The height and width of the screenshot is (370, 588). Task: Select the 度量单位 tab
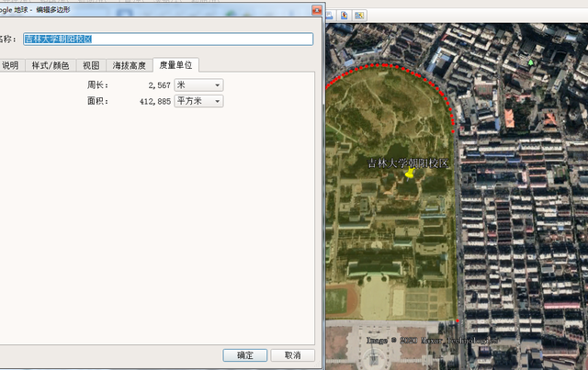click(175, 65)
